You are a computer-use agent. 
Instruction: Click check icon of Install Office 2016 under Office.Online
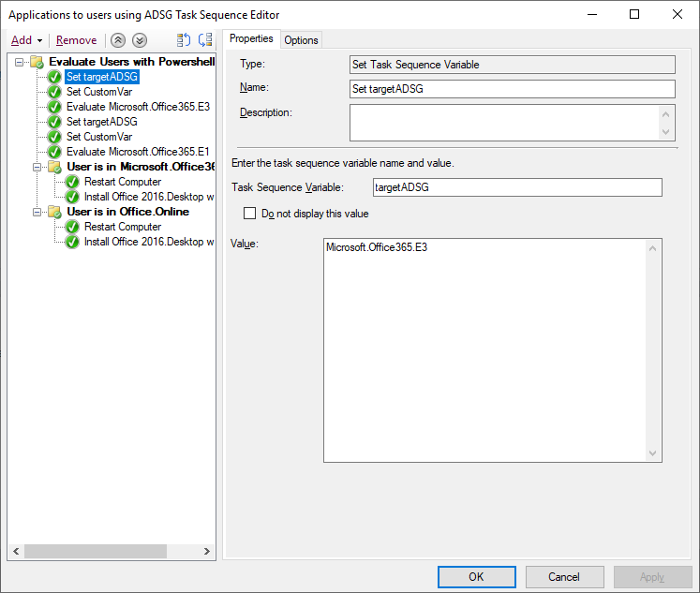click(x=72, y=242)
